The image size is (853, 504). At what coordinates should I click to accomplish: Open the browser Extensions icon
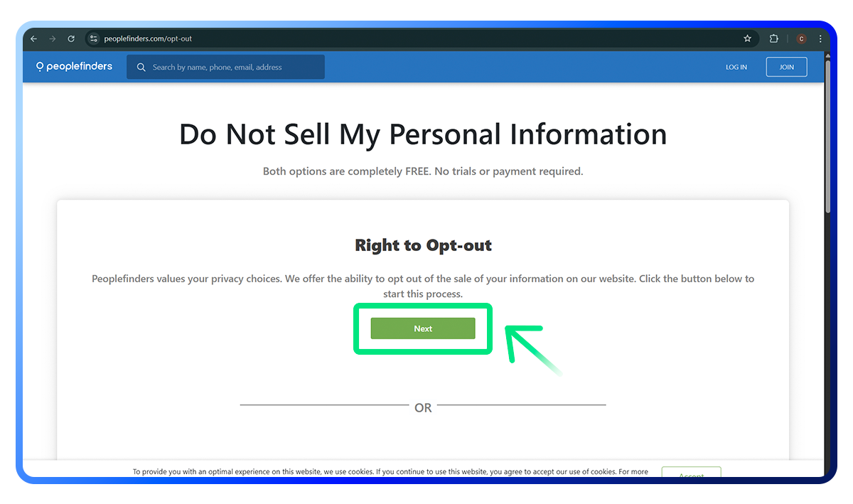click(x=773, y=39)
